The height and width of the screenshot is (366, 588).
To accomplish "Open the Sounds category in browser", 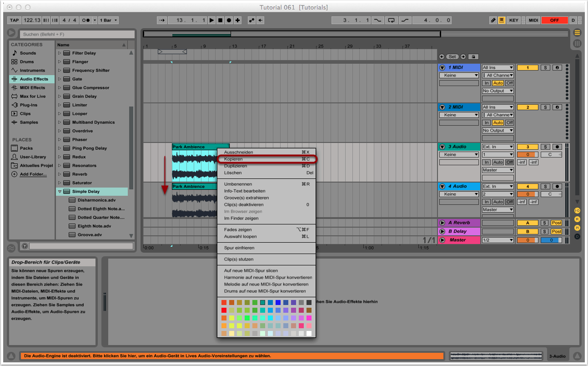I will point(28,53).
